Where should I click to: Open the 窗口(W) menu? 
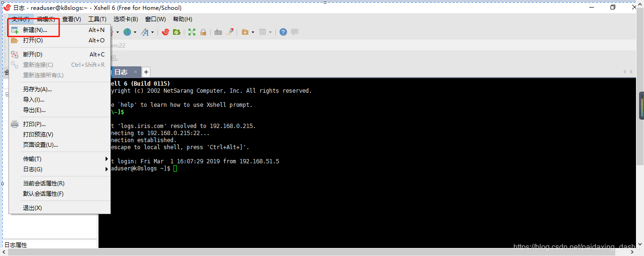coord(156,19)
